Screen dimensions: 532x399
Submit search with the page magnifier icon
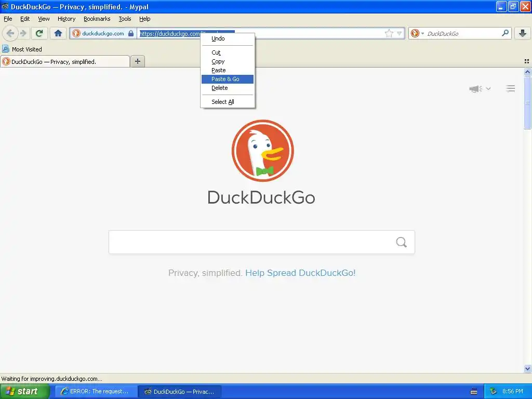pyautogui.click(x=402, y=242)
